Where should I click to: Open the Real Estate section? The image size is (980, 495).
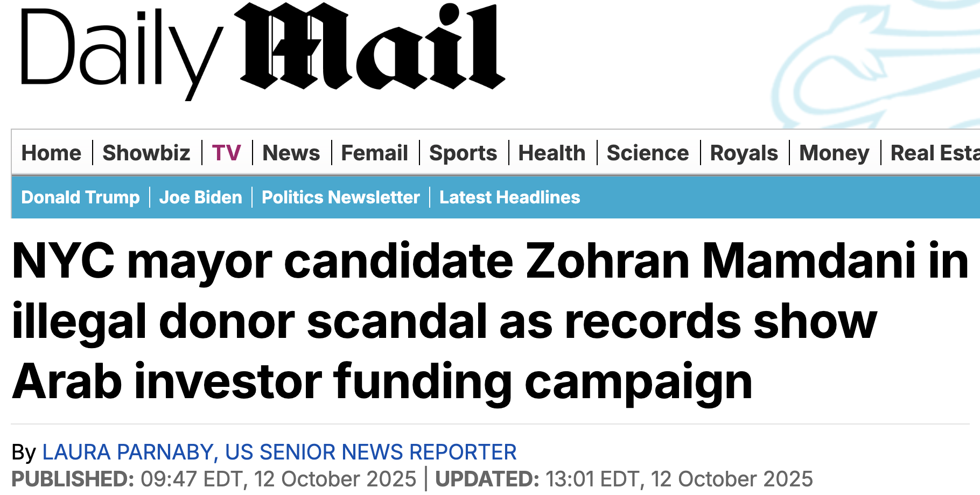click(x=934, y=153)
